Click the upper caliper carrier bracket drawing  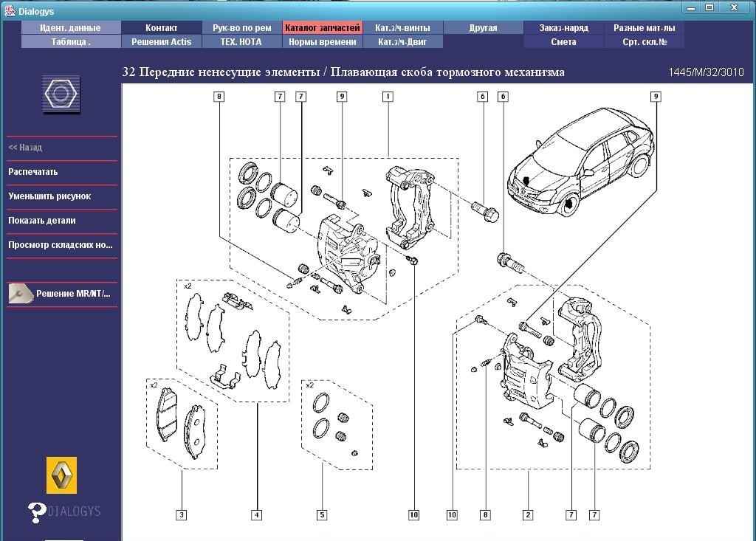[x=410, y=207]
